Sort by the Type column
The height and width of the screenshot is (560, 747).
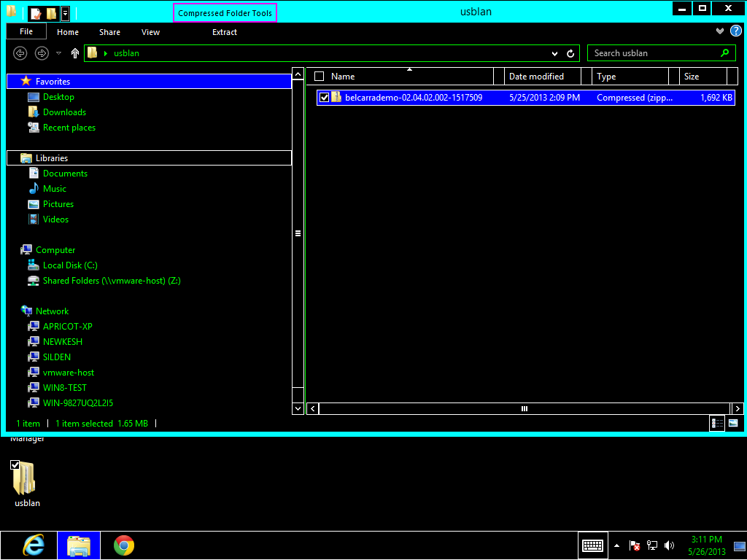coord(631,76)
